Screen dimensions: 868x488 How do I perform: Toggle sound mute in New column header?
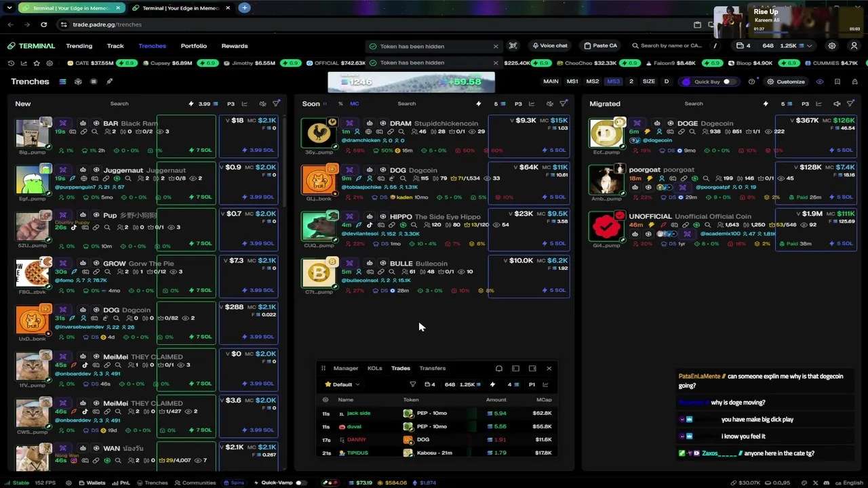pos(262,104)
